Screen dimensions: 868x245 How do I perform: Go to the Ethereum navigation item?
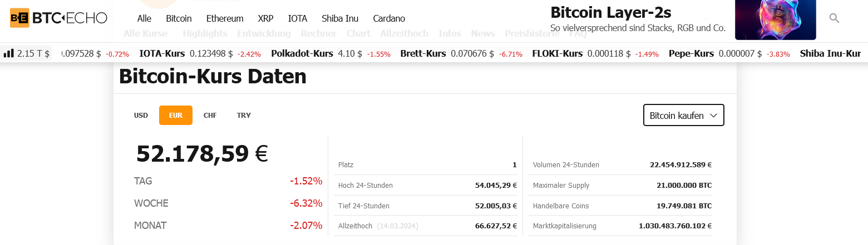point(225,18)
